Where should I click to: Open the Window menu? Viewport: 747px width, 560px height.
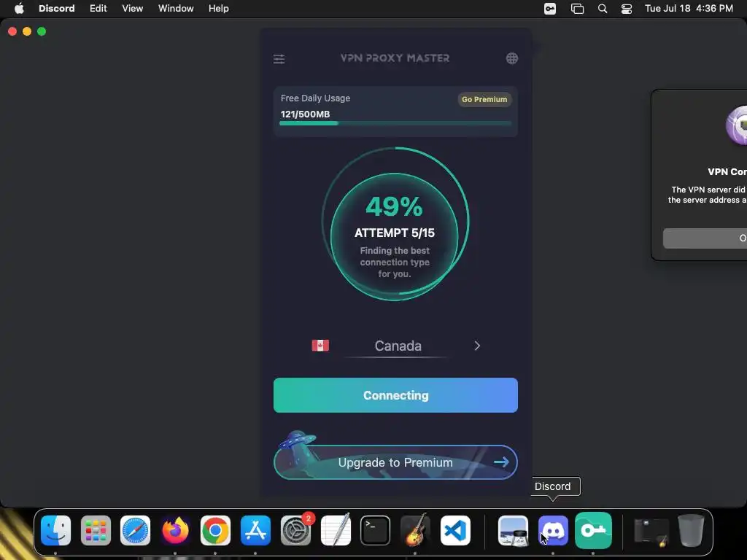pyautogui.click(x=176, y=9)
